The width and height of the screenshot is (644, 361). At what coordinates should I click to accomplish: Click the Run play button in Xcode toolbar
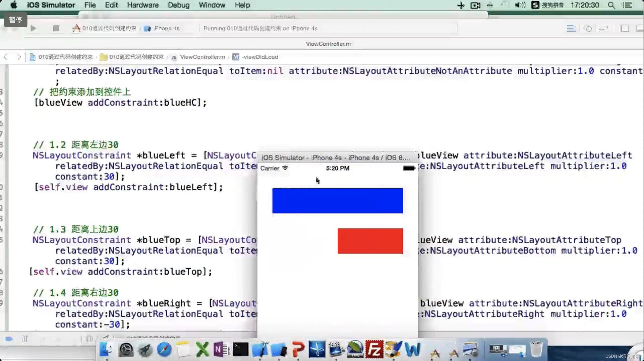pyautogui.click(x=33, y=28)
